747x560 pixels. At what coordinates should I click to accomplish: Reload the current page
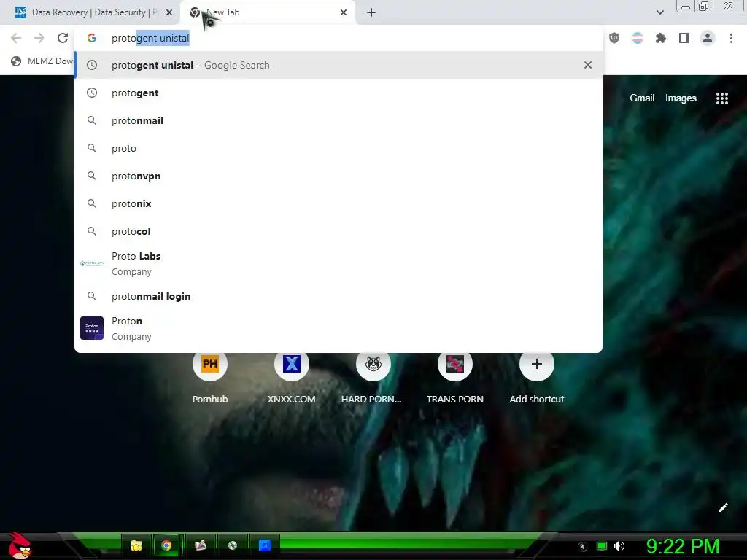coord(63,38)
